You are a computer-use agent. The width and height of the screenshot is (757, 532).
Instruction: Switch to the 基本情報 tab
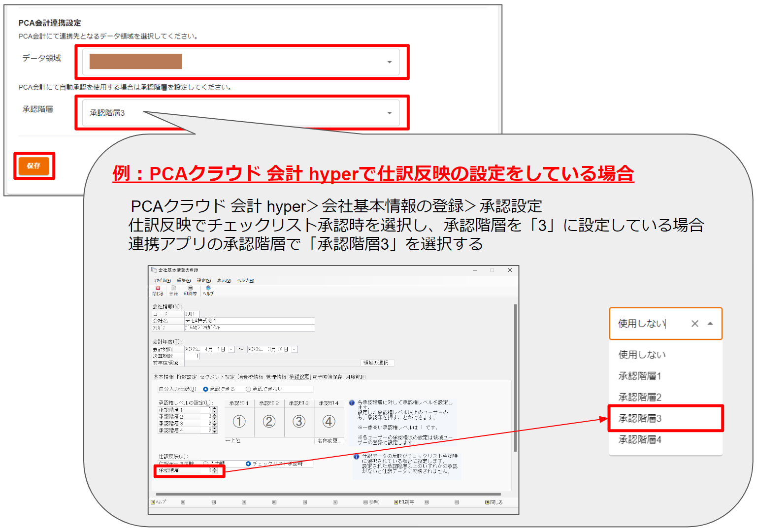point(164,377)
